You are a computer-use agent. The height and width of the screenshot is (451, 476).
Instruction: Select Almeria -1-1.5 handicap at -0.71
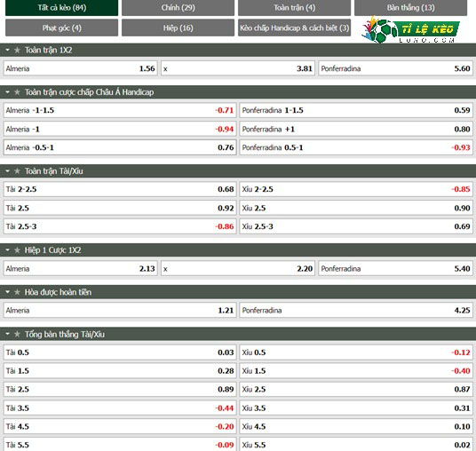click(120, 110)
